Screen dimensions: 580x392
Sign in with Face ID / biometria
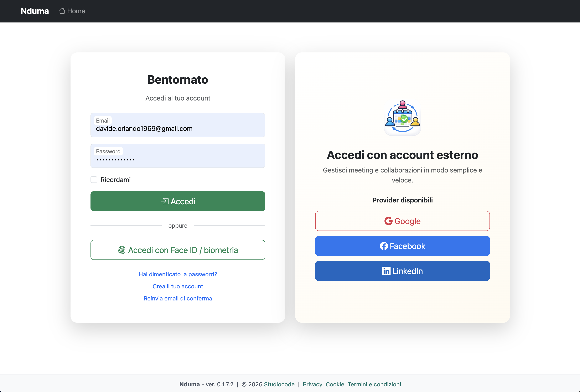click(178, 250)
